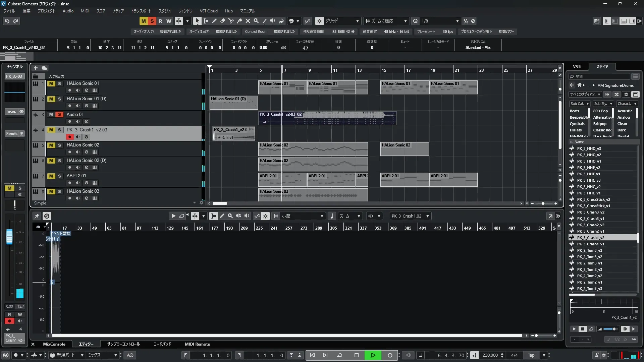The image size is (644, 362).
Task: Open the PK_3_Crash1.02 event selector dropdown
Action: tap(427, 216)
